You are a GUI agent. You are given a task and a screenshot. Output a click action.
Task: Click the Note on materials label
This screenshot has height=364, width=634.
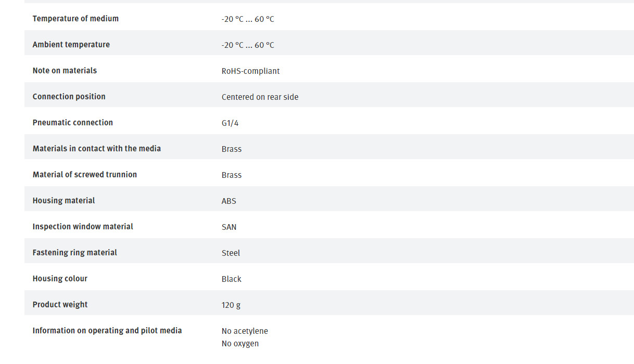(65, 71)
